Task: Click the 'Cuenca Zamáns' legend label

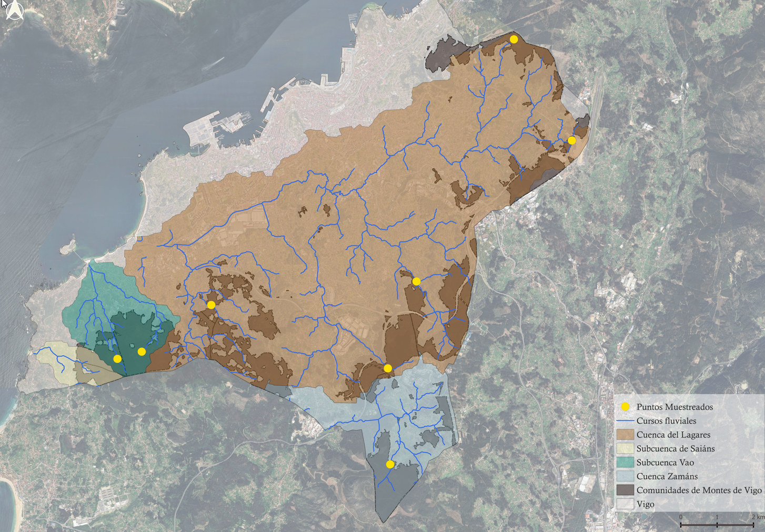Action: pyautogui.click(x=667, y=476)
